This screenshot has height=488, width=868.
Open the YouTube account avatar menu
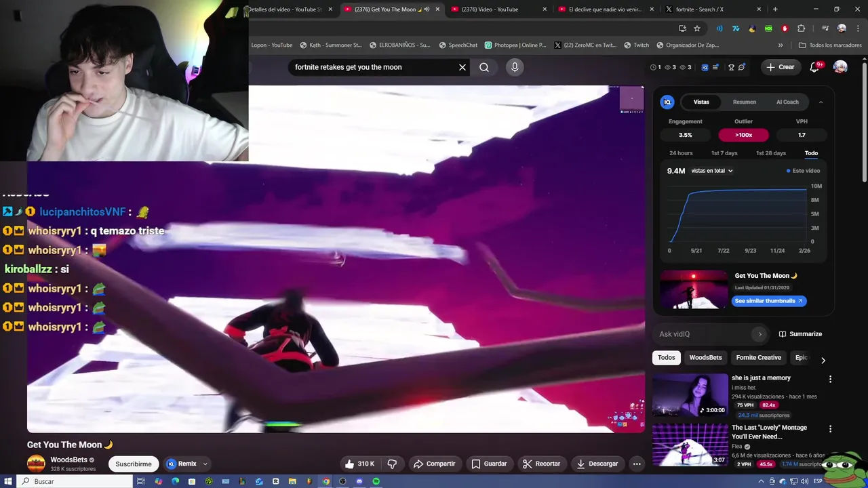[x=840, y=67]
